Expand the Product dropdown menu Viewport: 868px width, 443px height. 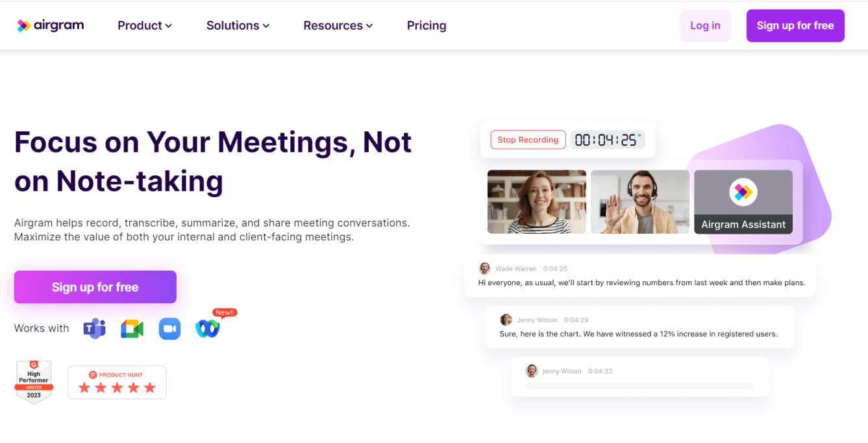pos(144,26)
